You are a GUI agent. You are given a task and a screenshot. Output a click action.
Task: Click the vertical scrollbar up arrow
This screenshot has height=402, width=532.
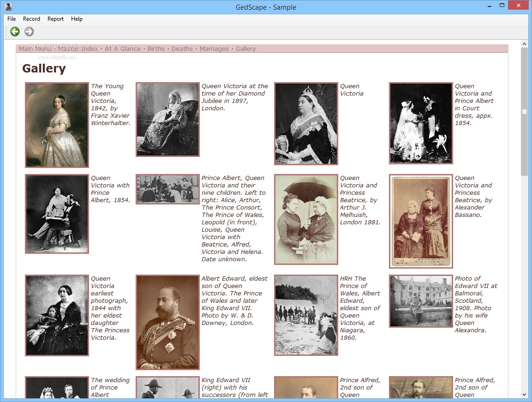point(525,44)
